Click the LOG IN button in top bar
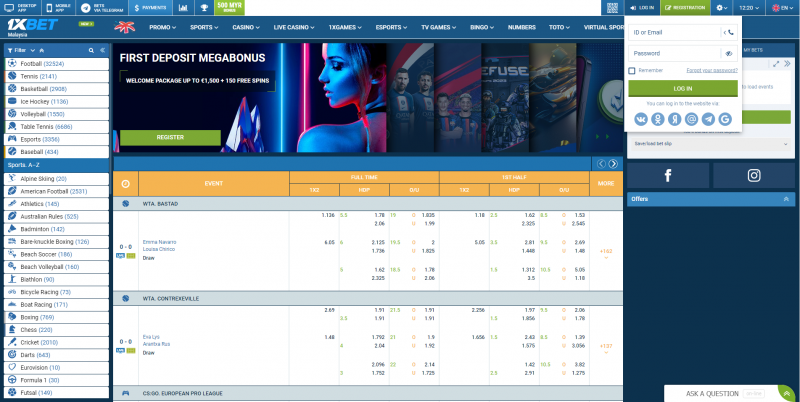This screenshot has height=402, width=800. 642,8
